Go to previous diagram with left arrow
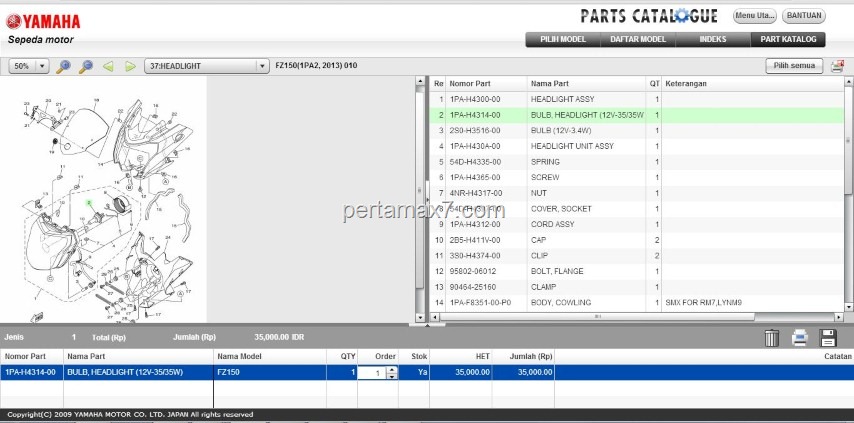This screenshot has height=423, width=854. pos(107,66)
